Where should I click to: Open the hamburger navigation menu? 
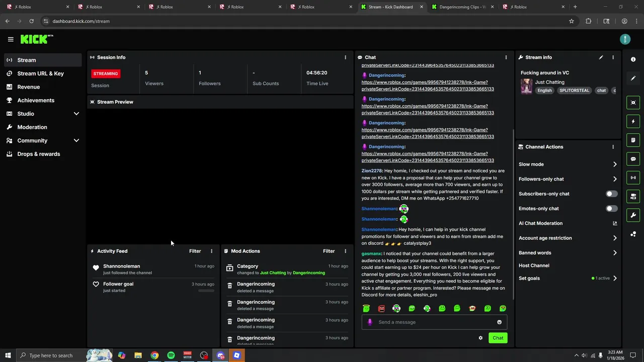click(x=11, y=39)
